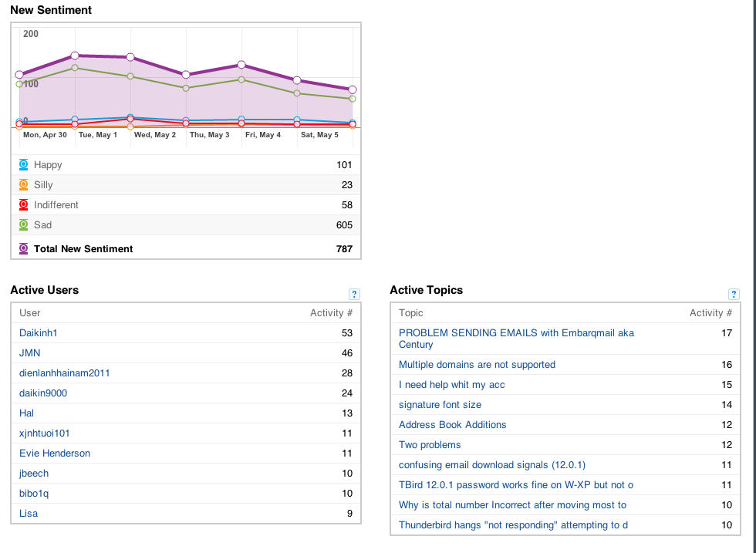
Task: Open topic PROBLEM SENDING EMAILS with Embarqmail
Action: pos(516,339)
